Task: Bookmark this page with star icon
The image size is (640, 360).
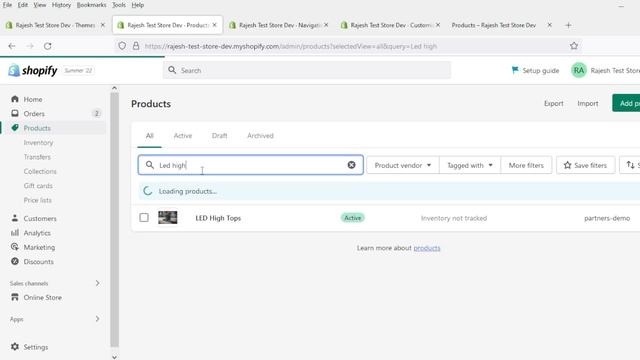Action: click(x=574, y=46)
